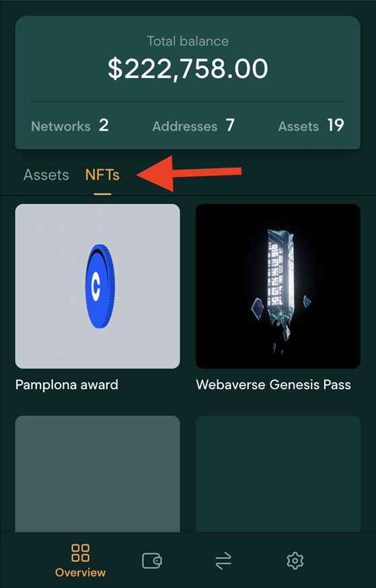The width and height of the screenshot is (376, 588).
Task: Open the settings gear icon
Action: (x=295, y=560)
